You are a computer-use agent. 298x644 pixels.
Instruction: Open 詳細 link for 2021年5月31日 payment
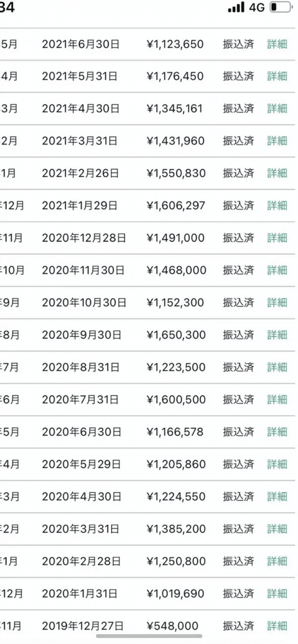point(277,76)
